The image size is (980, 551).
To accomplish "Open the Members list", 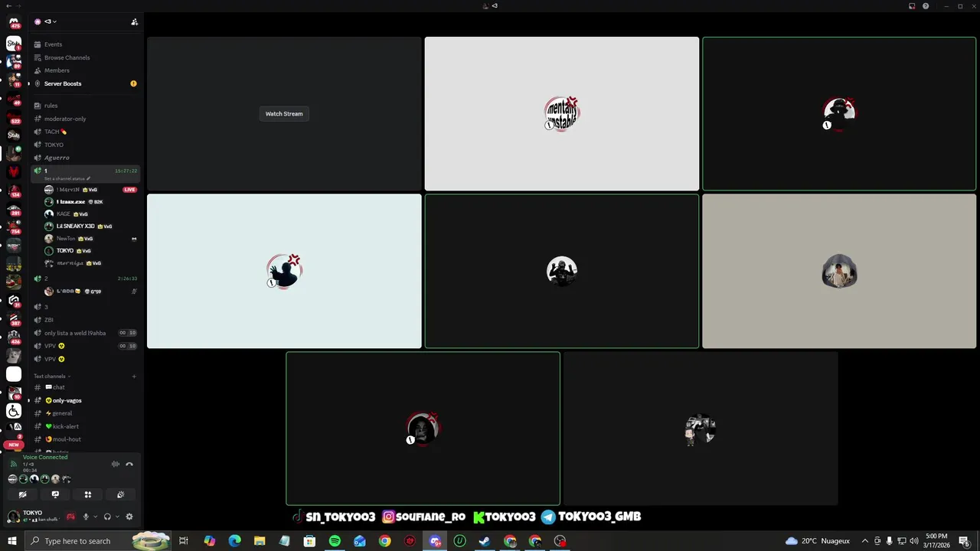I will (x=85, y=70).
